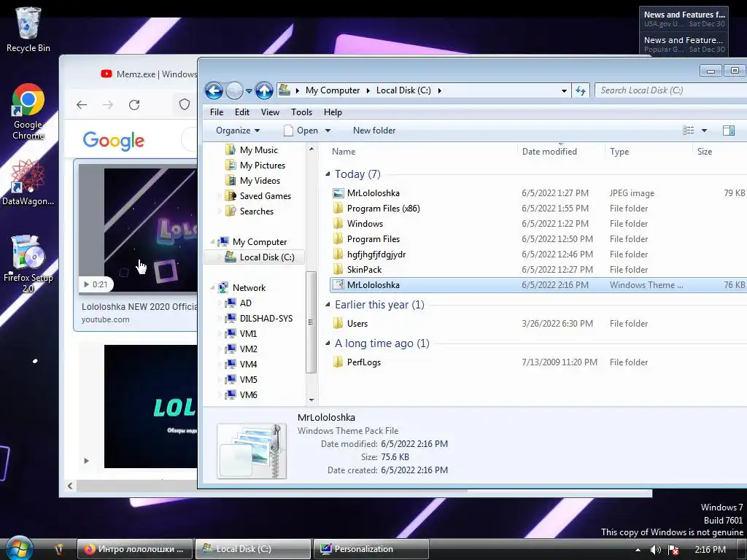
Task: Click the change view icon
Action: tap(688, 131)
